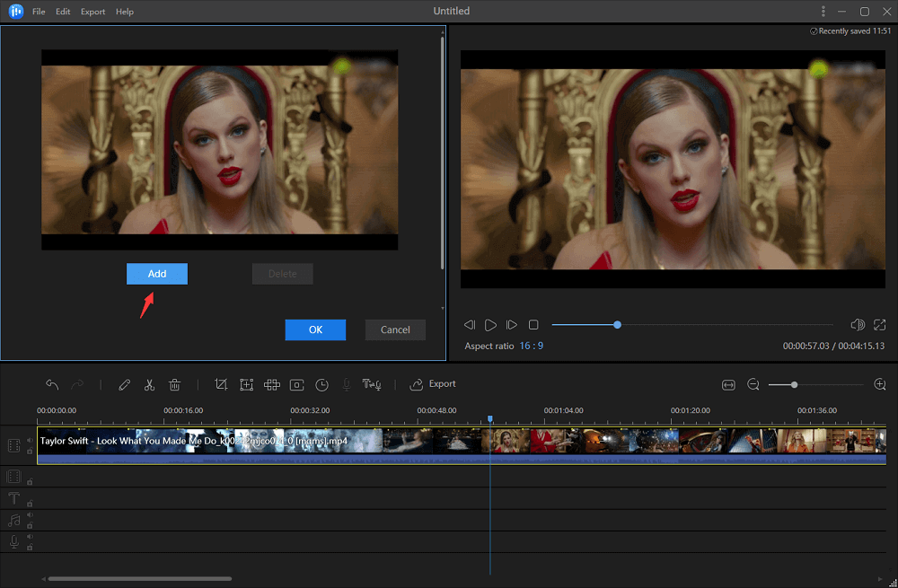Screen dimensions: 898x588
Task: Open the File menu
Action: [x=39, y=12]
